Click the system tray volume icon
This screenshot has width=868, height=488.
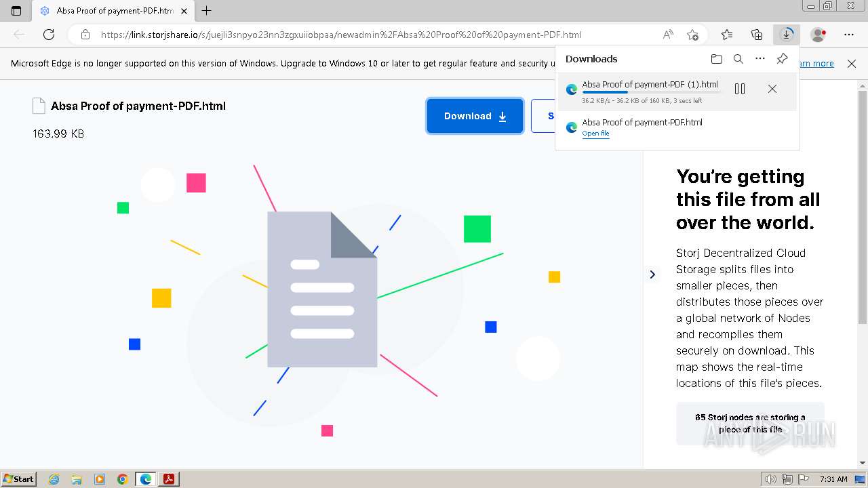pos(771,479)
